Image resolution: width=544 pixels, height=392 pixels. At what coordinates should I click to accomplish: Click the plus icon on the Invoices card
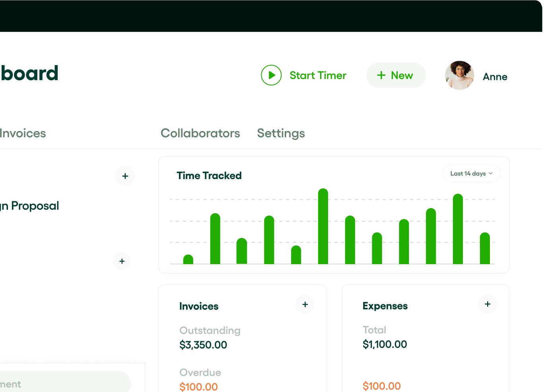[x=305, y=304]
